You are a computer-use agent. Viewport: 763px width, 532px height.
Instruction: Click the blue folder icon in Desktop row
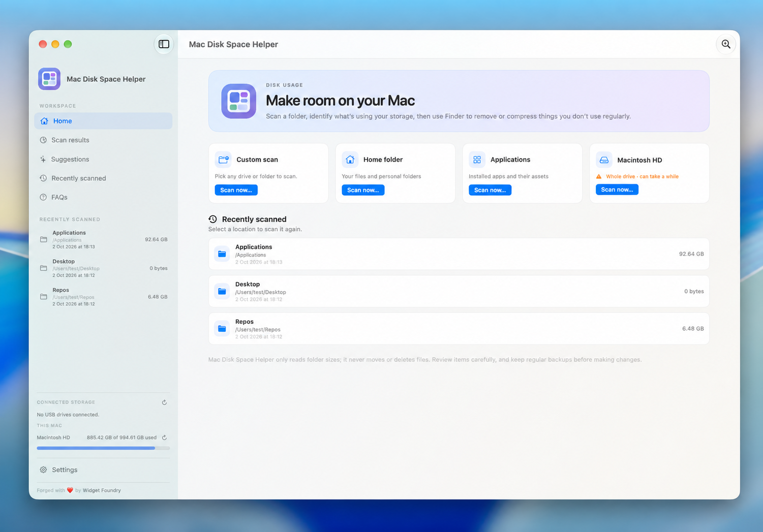tap(222, 291)
